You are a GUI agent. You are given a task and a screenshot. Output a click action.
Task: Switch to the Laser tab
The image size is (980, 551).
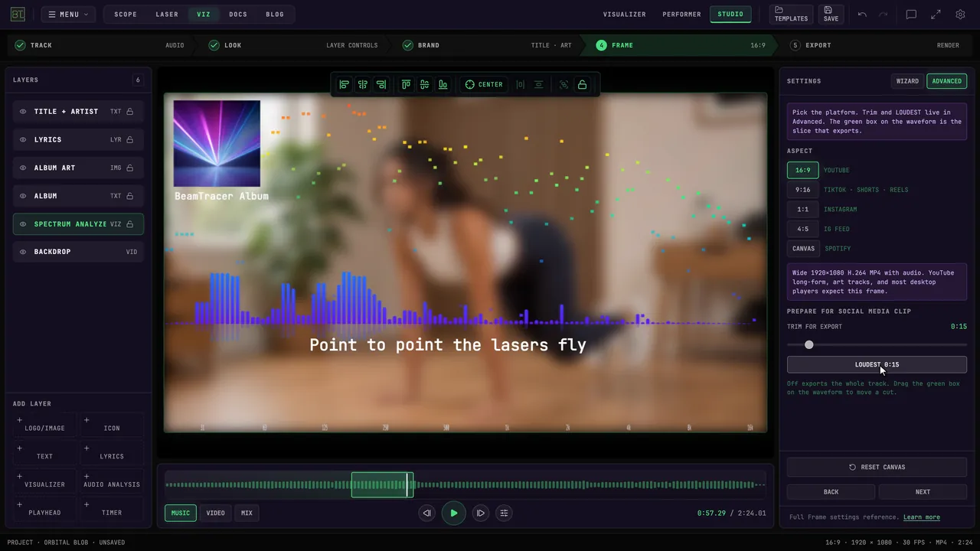click(x=167, y=14)
